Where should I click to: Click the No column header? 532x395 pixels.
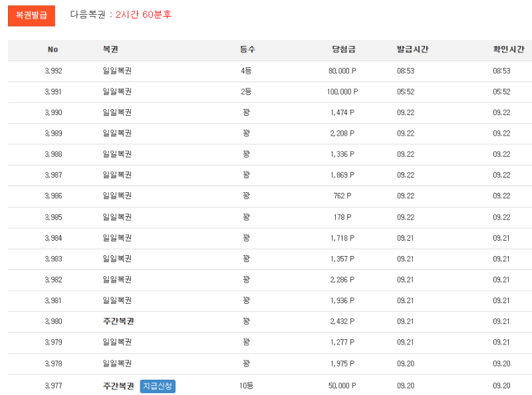point(53,50)
